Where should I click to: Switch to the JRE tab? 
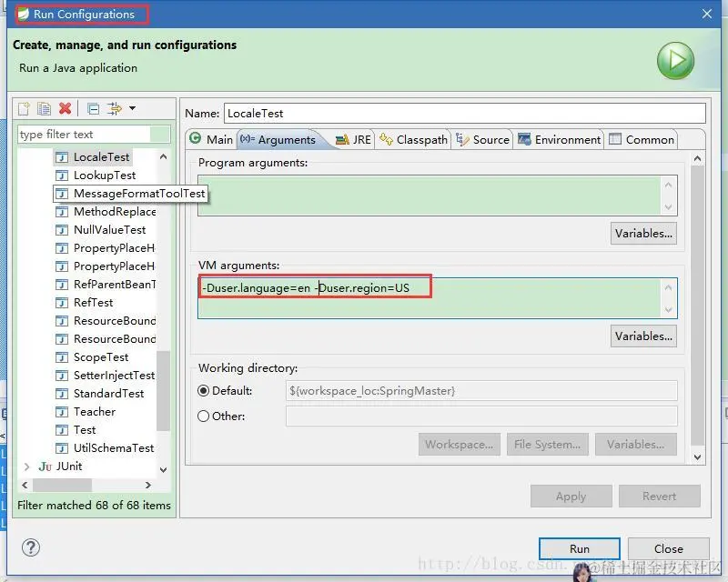(353, 140)
